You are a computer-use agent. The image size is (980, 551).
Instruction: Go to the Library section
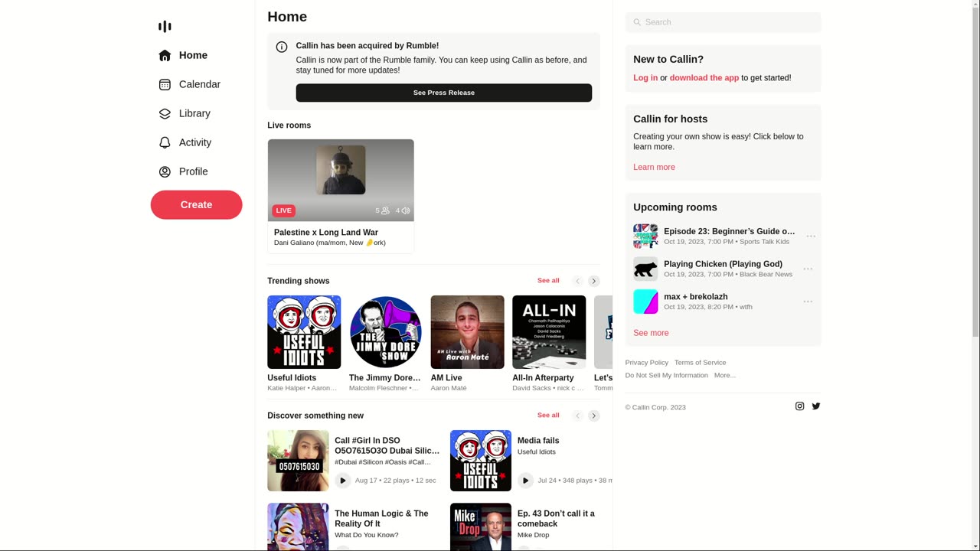pyautogui.click(x=184, y=113)
